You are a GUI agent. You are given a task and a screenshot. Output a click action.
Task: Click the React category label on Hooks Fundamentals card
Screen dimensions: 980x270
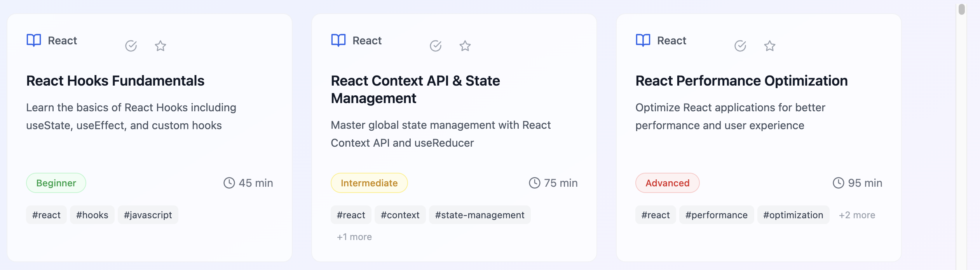coord(62,40)
